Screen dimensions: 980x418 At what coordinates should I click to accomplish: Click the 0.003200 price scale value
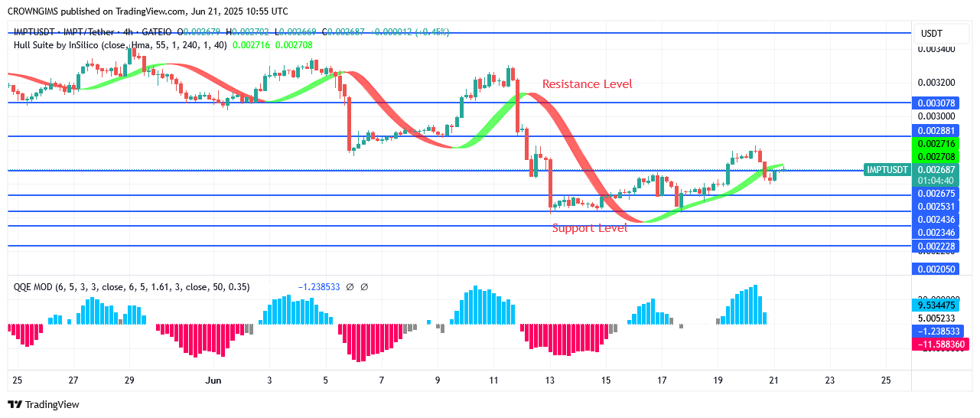[936, 83]
